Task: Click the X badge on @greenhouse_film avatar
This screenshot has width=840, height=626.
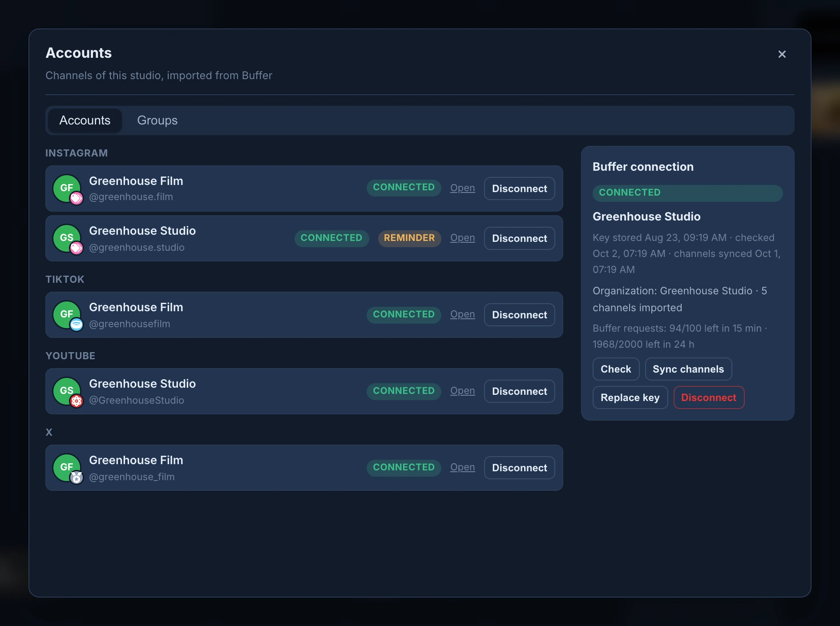Action: 77,478
